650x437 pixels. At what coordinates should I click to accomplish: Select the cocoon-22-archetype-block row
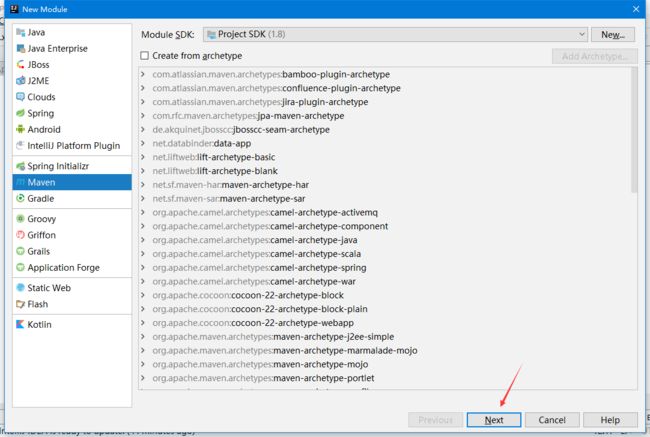(x=385, y=295)
